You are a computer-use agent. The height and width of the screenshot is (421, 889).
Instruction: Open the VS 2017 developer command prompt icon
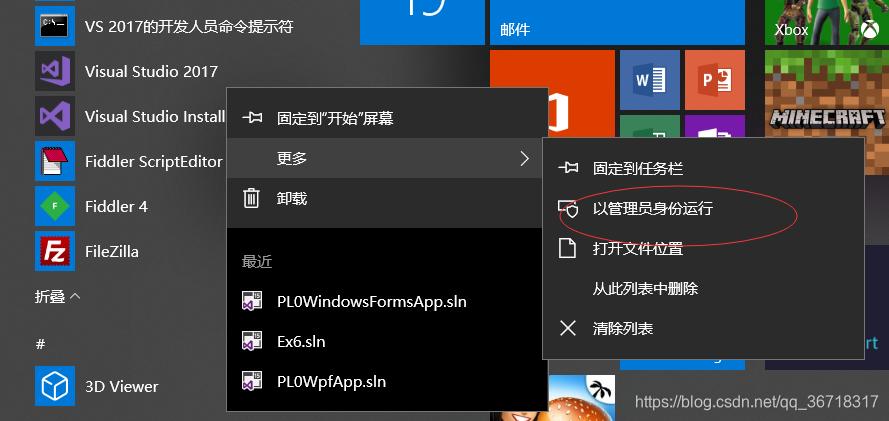(55, 25)
